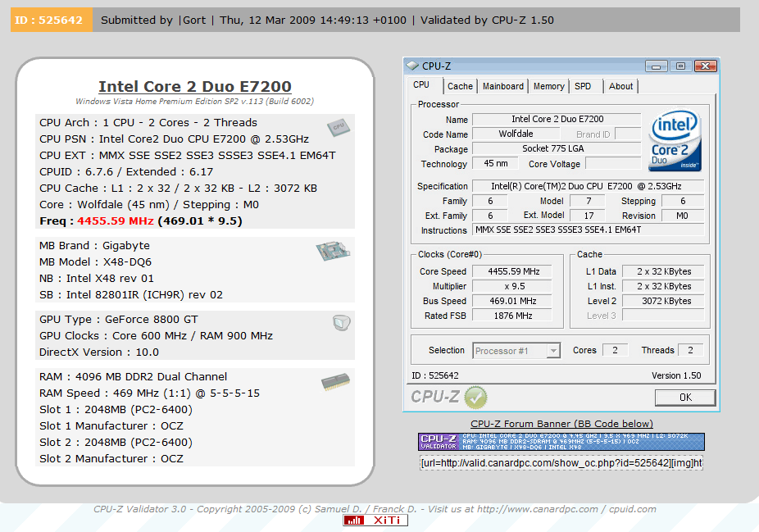
Task: Click the Windows Vista Home Premium subtitle
Action: tap(194, 101)
